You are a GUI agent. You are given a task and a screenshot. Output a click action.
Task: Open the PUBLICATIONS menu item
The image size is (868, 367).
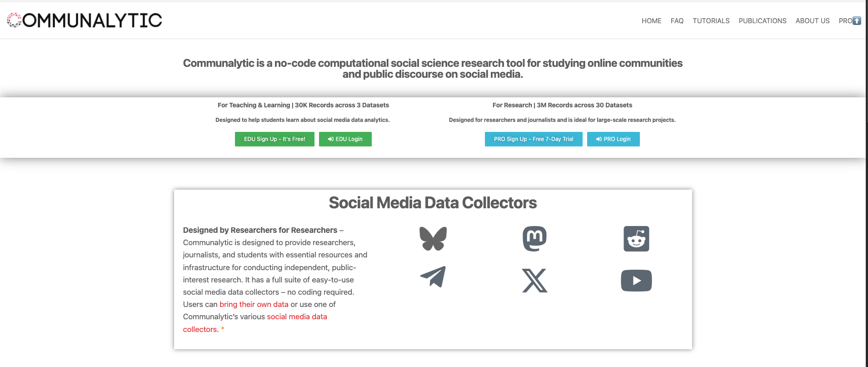point(762,21)
